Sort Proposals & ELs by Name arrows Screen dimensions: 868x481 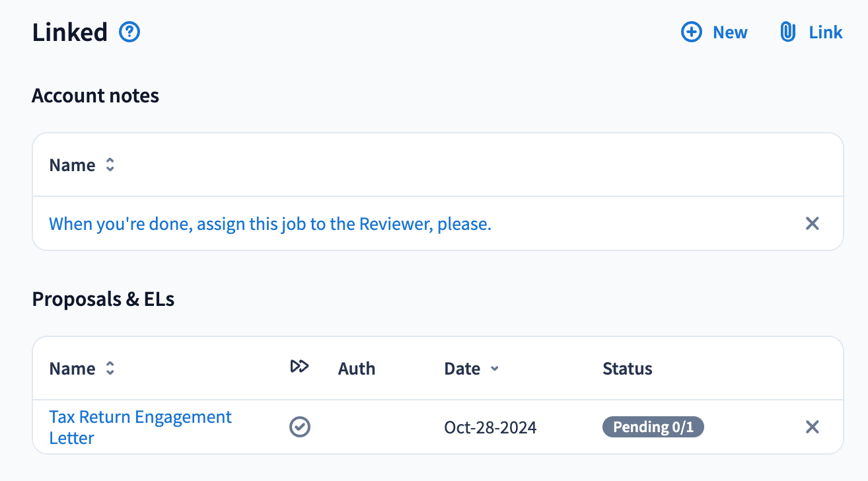110,369
